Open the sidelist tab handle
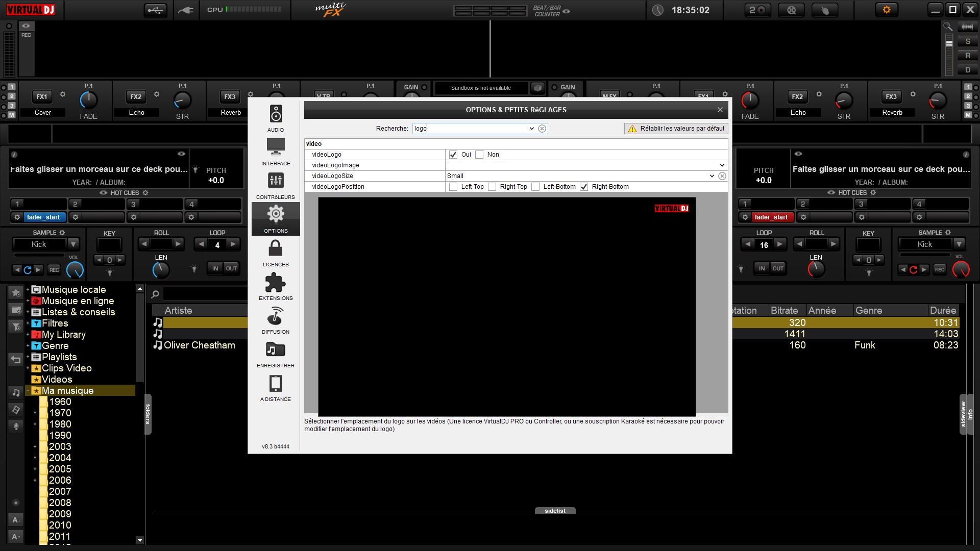The image size is (980, 551). tap(555, 511)
